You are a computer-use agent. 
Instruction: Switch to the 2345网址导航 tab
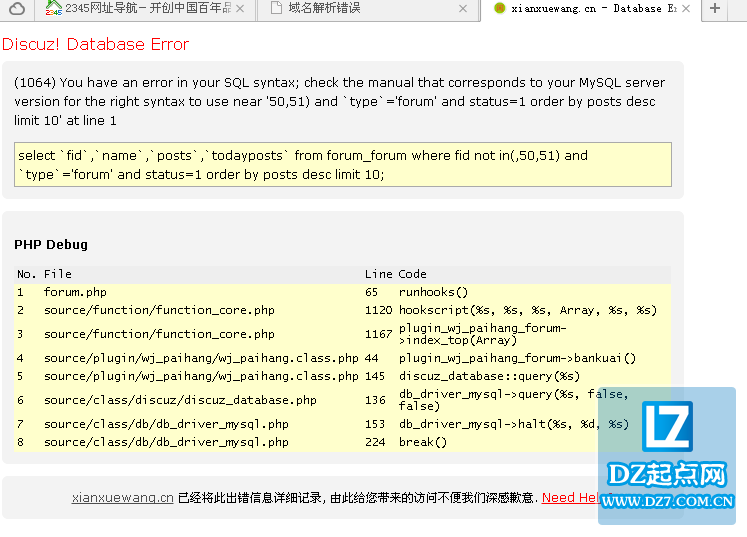pyautogui.click(x=145, y=9)
